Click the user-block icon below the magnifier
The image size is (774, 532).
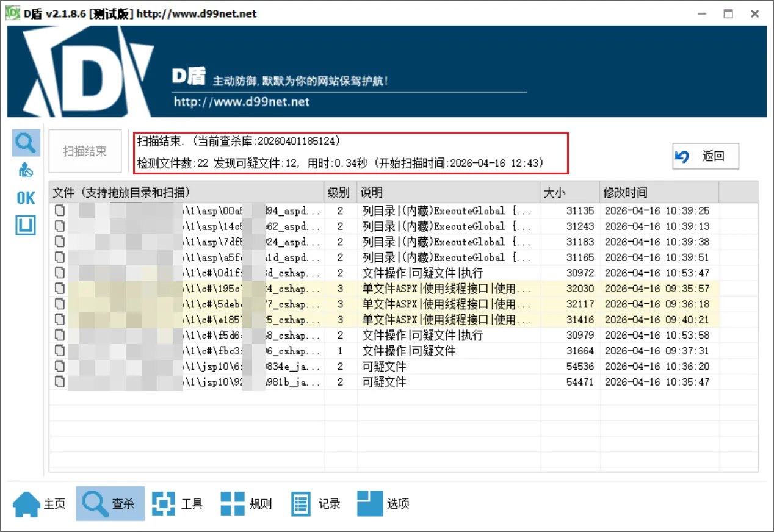[25, 170]
